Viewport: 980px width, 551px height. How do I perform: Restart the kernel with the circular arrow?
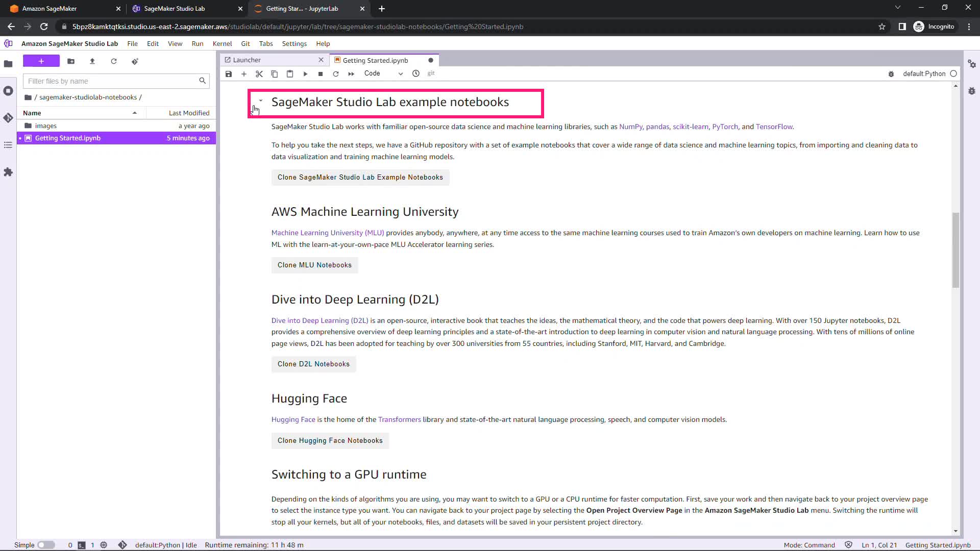[x=336, y=74]
